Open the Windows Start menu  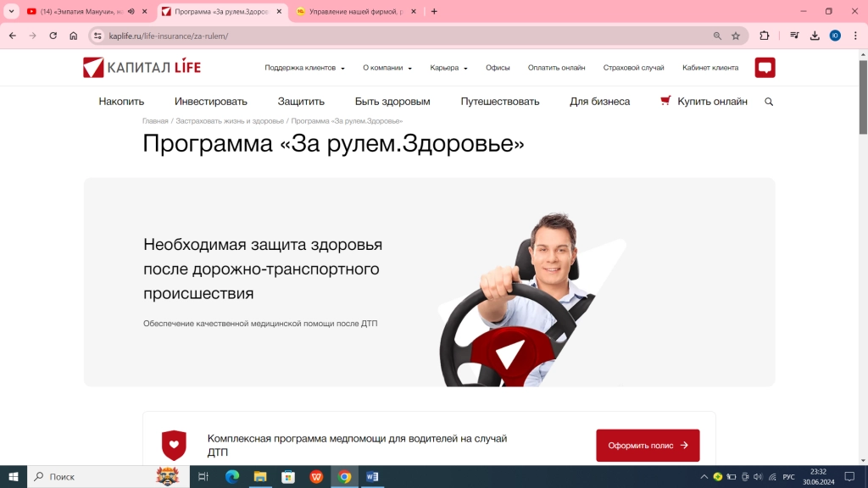14,476
